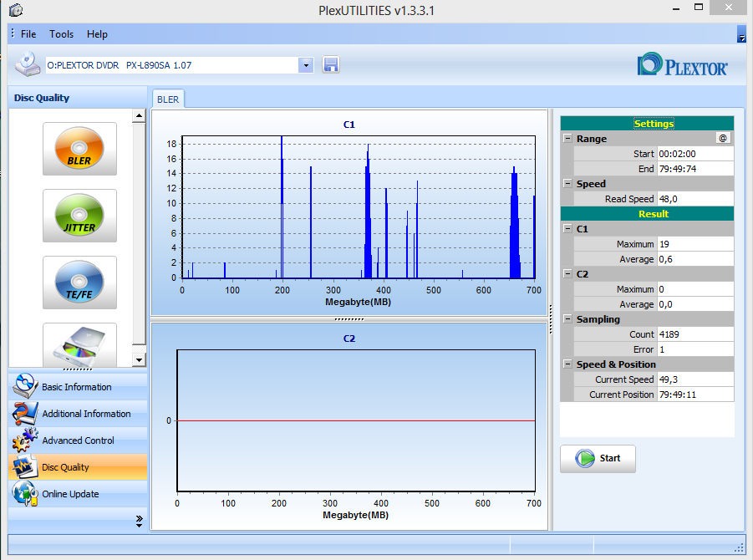Start the disc quality test

(598, 459)
